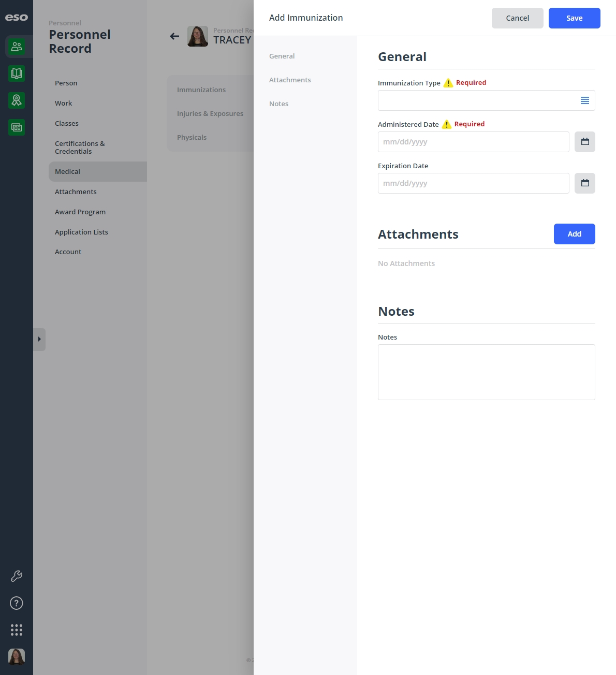
Task: Open the newspaper-style module icon in sidebar
Action: [x=17, y=127]
